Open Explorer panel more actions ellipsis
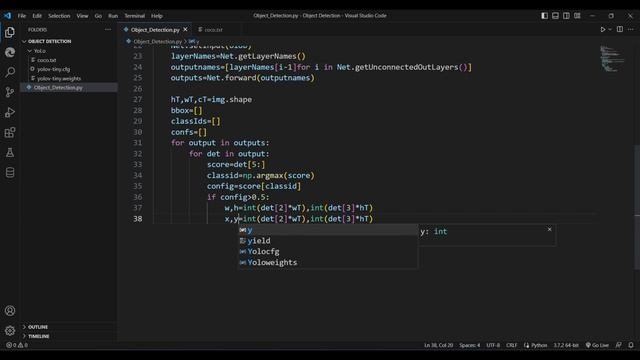 (x=108, y=29)
